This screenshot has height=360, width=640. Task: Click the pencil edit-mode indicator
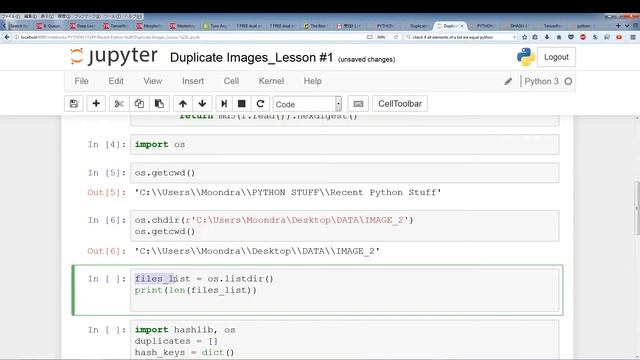(x=508, y=81)
